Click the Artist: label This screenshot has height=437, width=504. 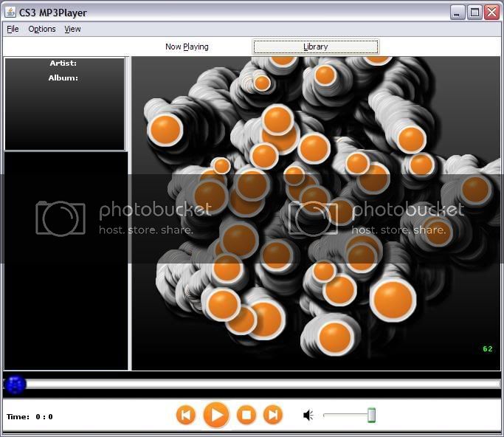pyautogui.click(x=63, y=63)
